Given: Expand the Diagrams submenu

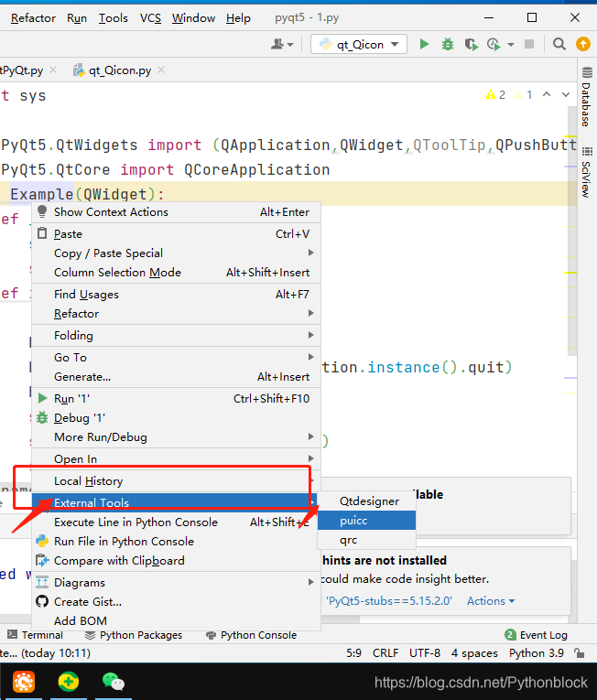Looking at the screenshot, I should [310, 582].
